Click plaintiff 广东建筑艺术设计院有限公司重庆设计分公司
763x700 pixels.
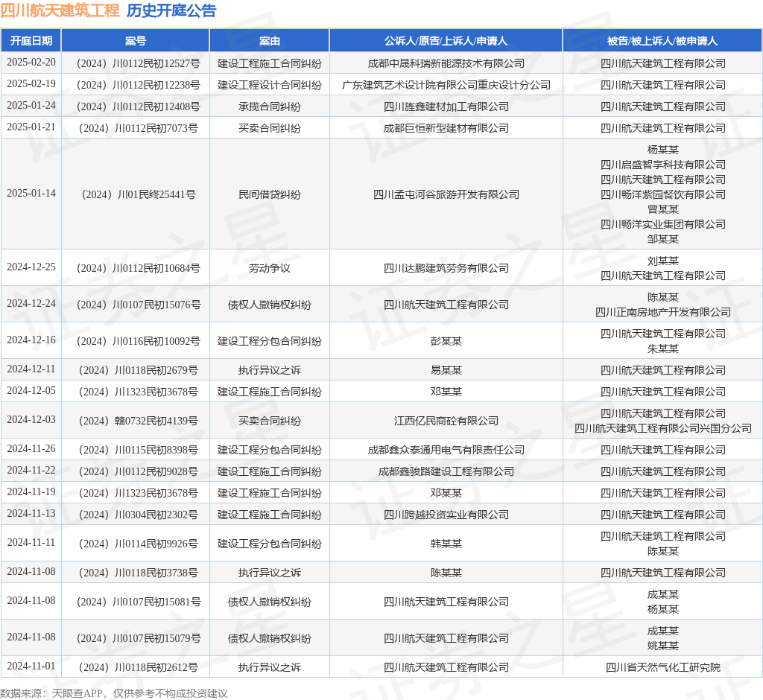pos(446,85)
